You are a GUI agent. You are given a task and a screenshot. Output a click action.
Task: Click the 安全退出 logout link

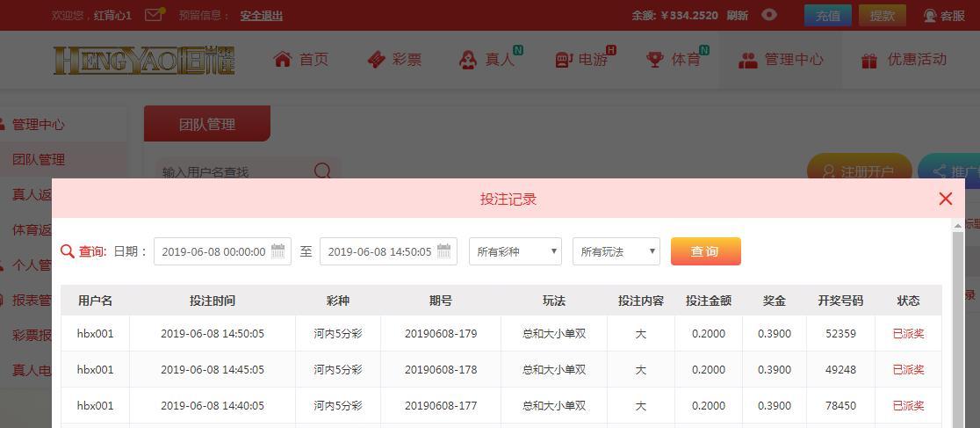[261, 16]
